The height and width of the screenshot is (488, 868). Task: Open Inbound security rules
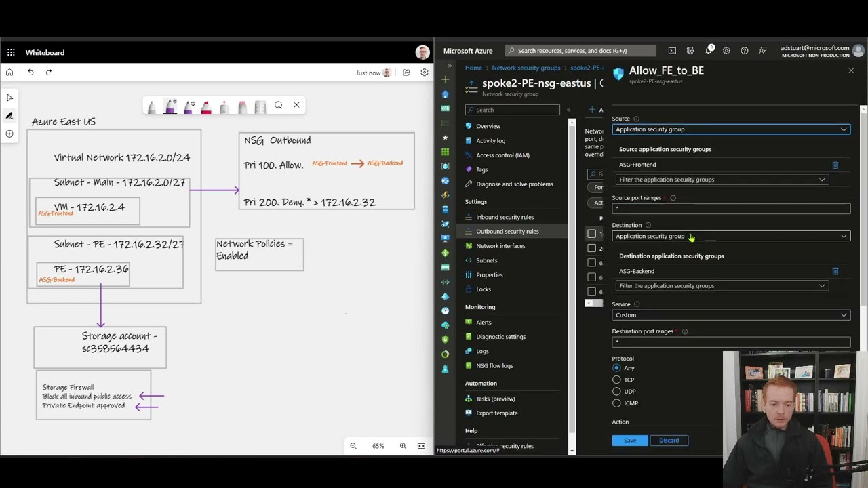click(505, 217)
